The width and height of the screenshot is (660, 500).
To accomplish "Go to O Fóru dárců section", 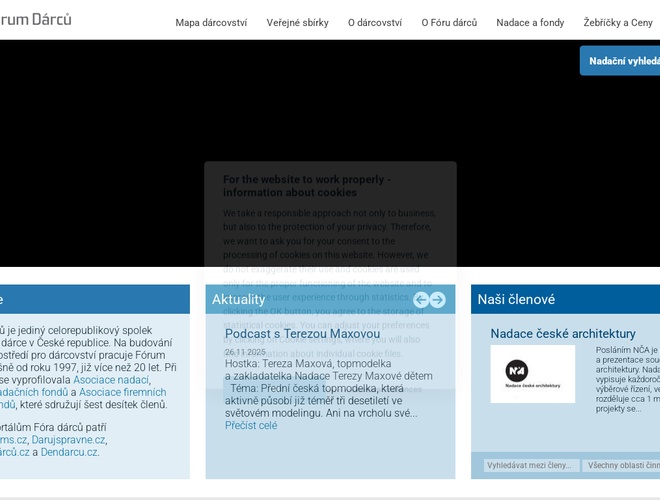I will [448, 22].
